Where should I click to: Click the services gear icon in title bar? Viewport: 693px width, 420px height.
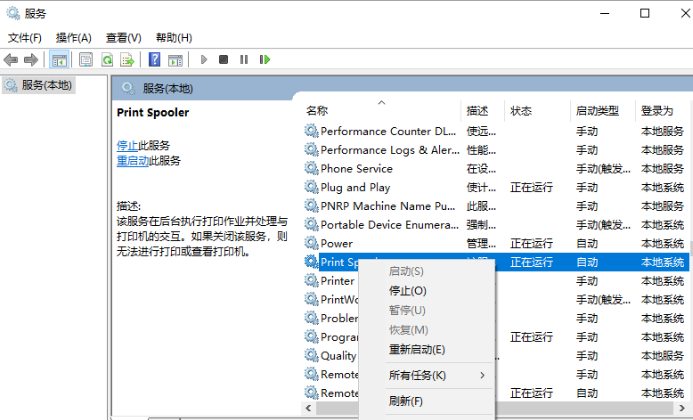click(x=13, y=13)
